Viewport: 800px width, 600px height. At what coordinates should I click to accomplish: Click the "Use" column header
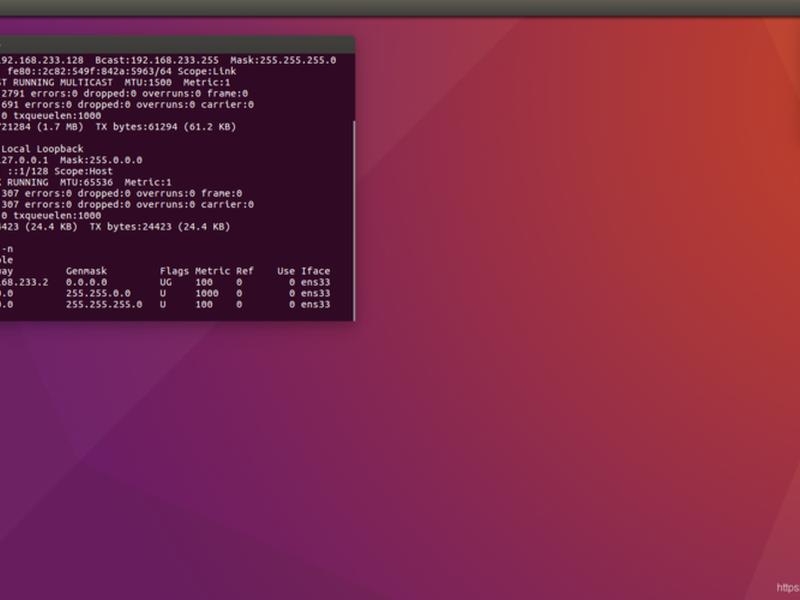pos(286,271)
